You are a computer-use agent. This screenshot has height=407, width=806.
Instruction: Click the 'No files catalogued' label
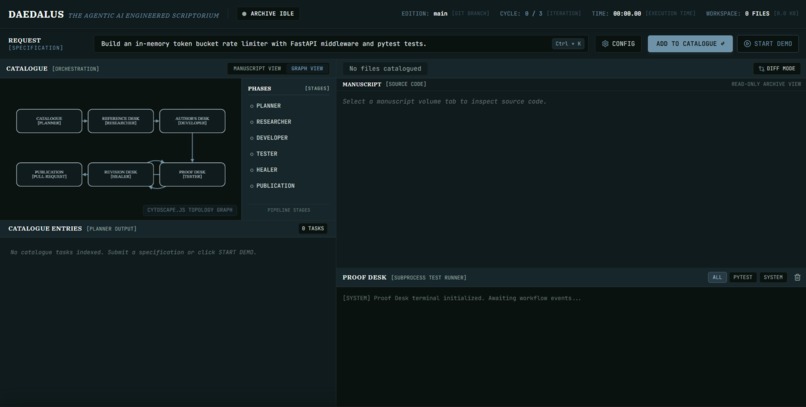[x=385, y=68]
